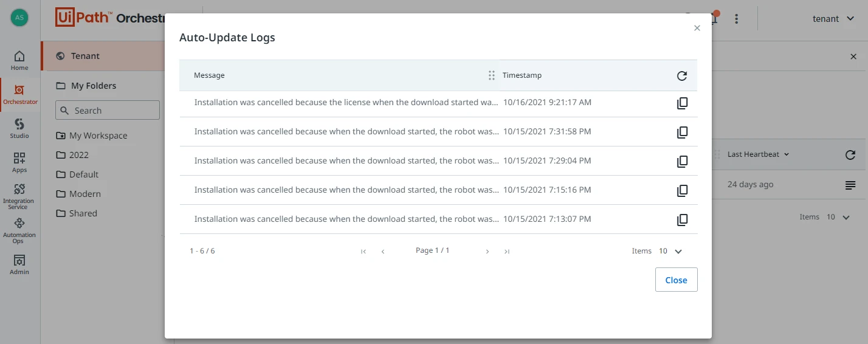Open the Apps sidebar icon

19,162
